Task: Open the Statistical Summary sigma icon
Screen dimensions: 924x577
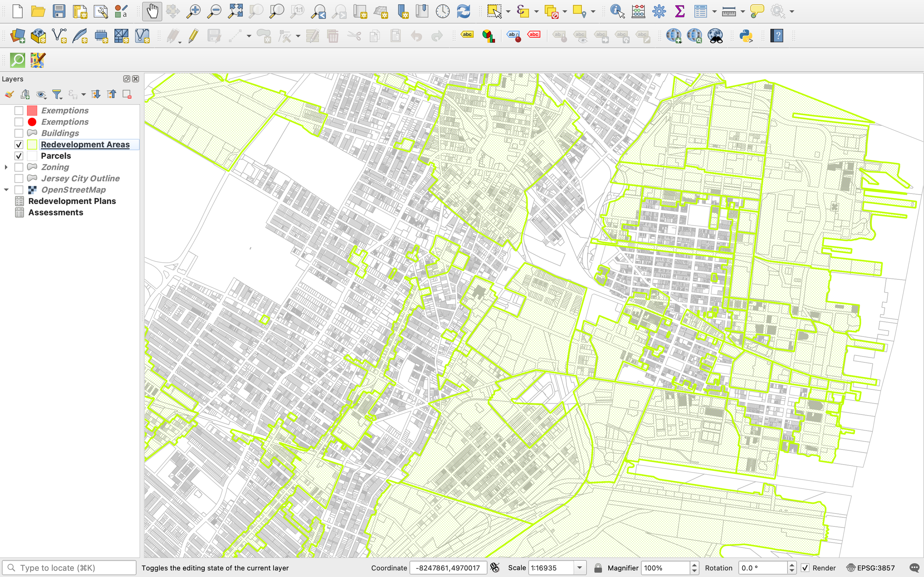Action: [680, 11]
